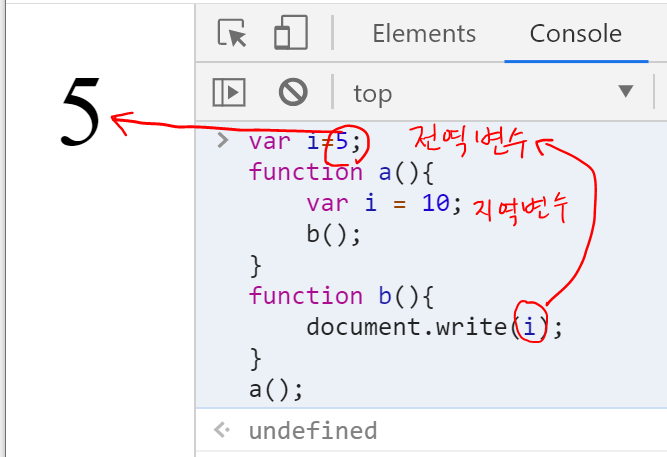This screenshot has height=457, width=667.
Task: Show the console sidebar
Action: point(229,92)
